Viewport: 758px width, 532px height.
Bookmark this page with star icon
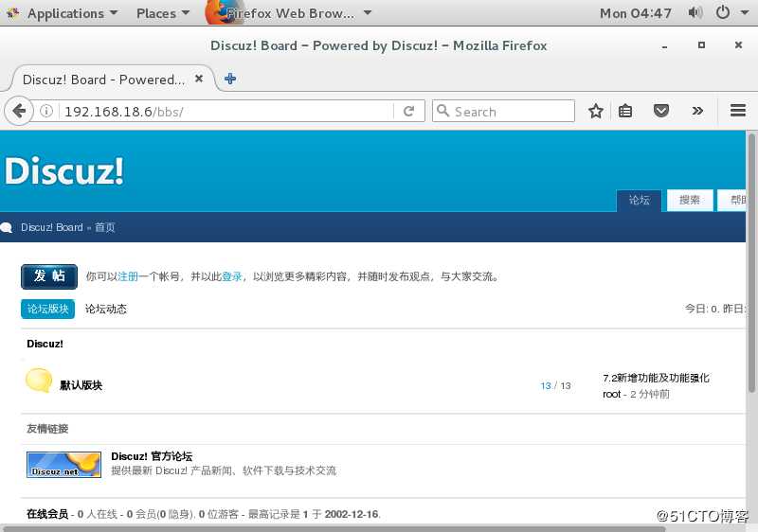point(596,112)
